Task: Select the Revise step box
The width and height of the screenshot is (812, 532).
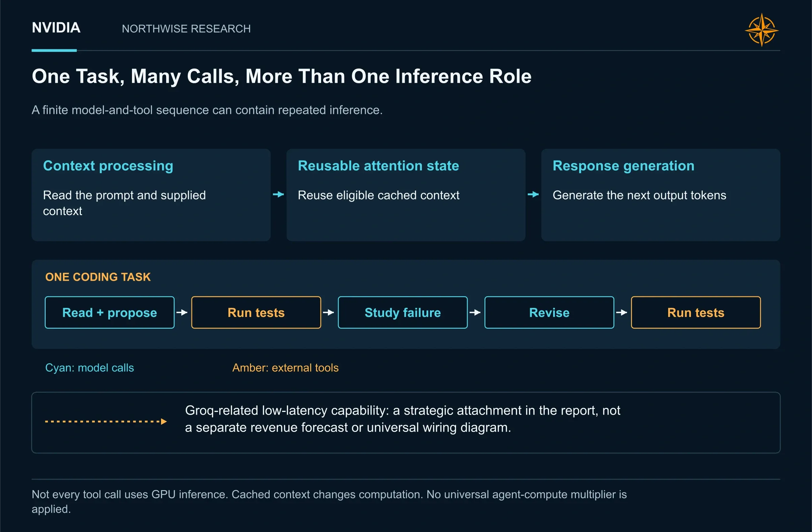Action: (549, 313)
